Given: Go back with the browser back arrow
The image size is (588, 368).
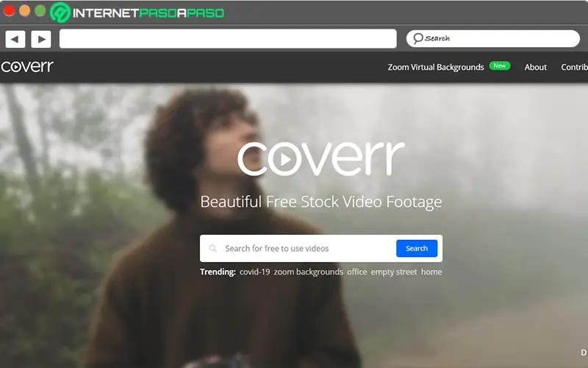Looking at the screenshot, I should pos(15,39).
